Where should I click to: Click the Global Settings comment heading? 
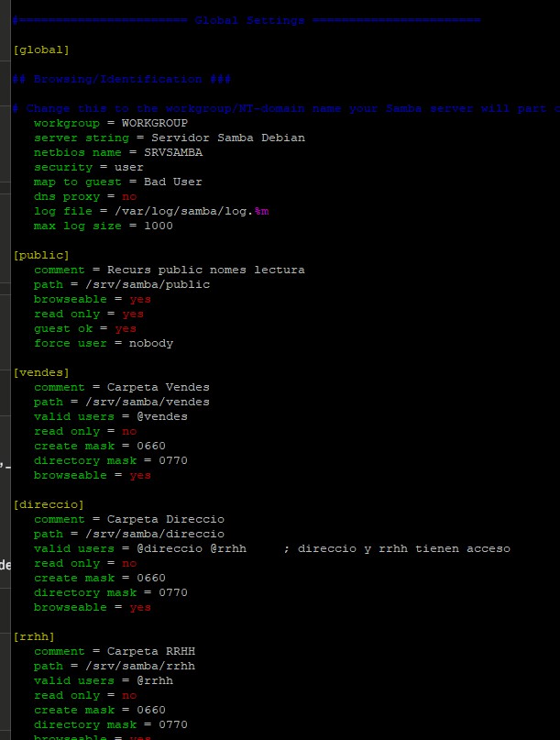click(247, 20)
